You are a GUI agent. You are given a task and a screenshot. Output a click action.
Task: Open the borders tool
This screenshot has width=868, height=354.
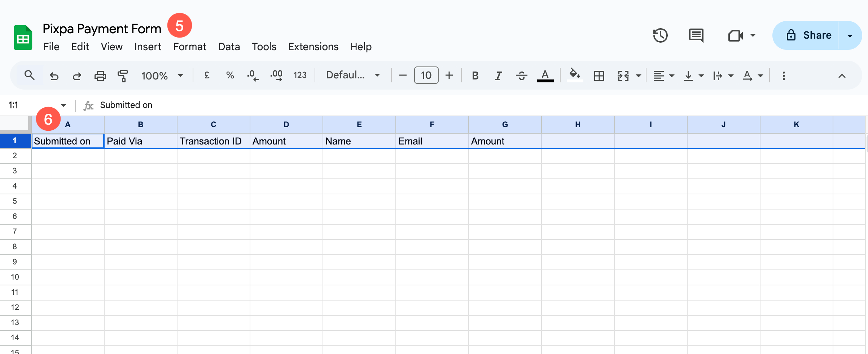click(x=599, y=75)
